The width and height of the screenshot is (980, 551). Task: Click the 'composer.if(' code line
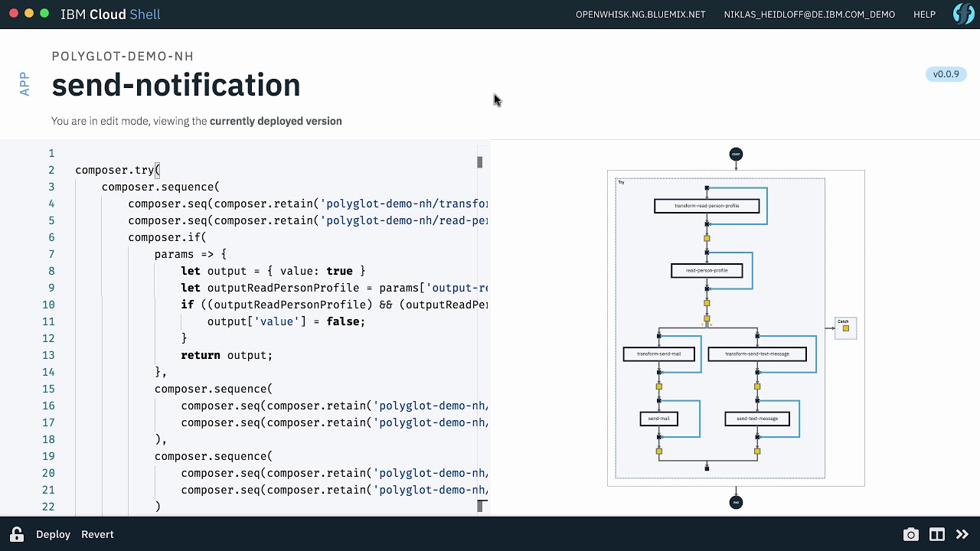click(x=168, y=237)
